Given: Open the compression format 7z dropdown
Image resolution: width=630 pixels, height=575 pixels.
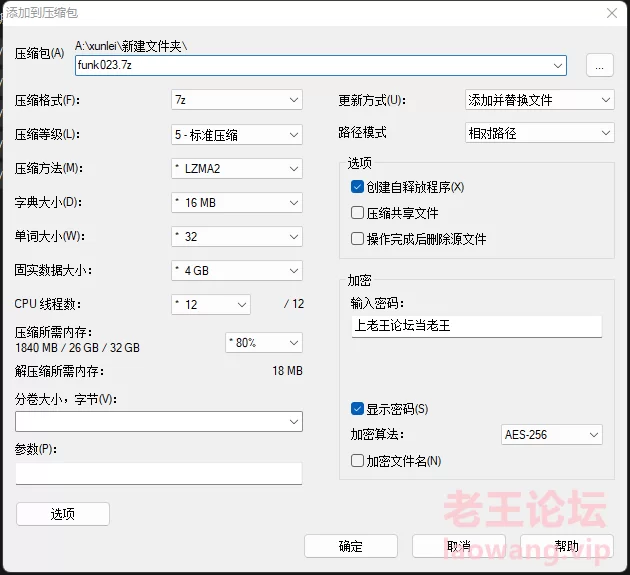Looking at the screenshot, I should [x=237, y=100].
